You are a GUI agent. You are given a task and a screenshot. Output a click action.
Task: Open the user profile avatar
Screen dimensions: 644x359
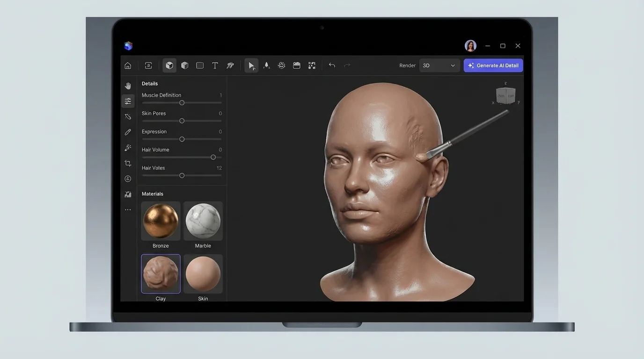[x=470, y=46]
